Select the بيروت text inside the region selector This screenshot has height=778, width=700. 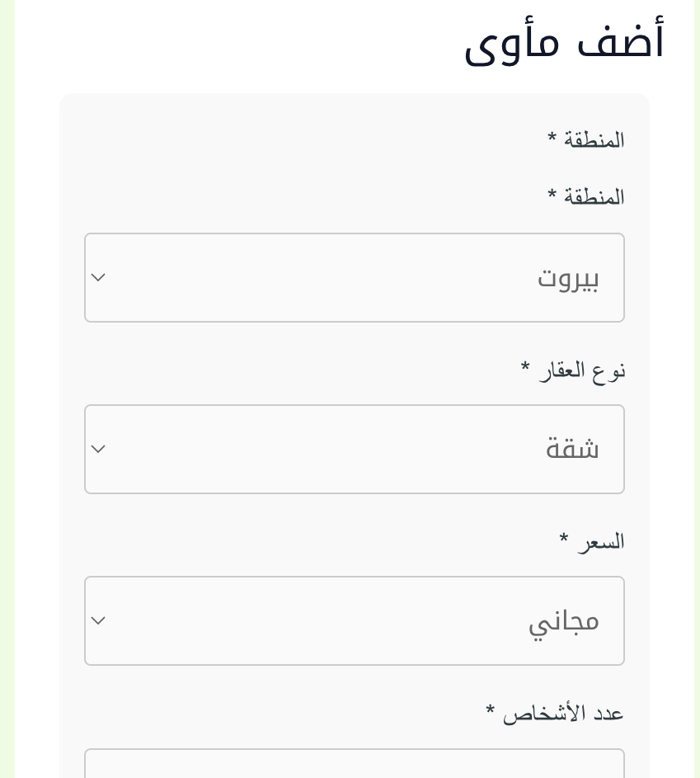tap(569, 277)
